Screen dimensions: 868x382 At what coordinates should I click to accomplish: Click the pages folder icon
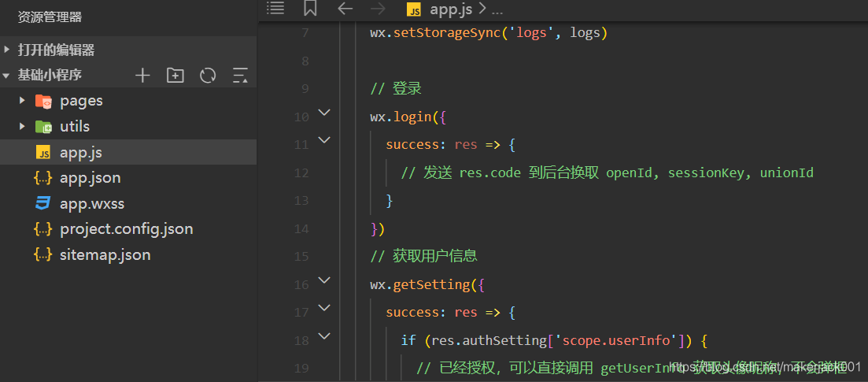(43, 101)
